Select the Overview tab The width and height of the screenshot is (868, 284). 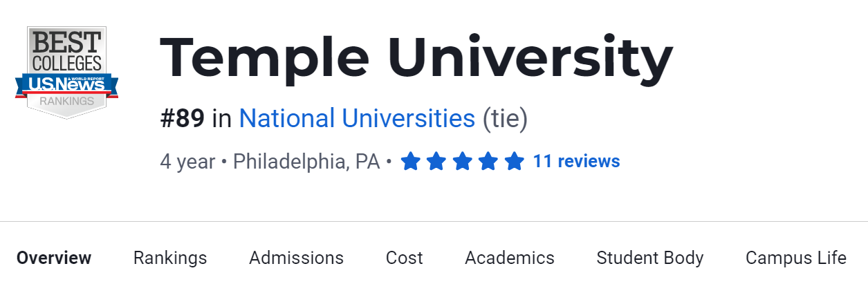point(54,258)
